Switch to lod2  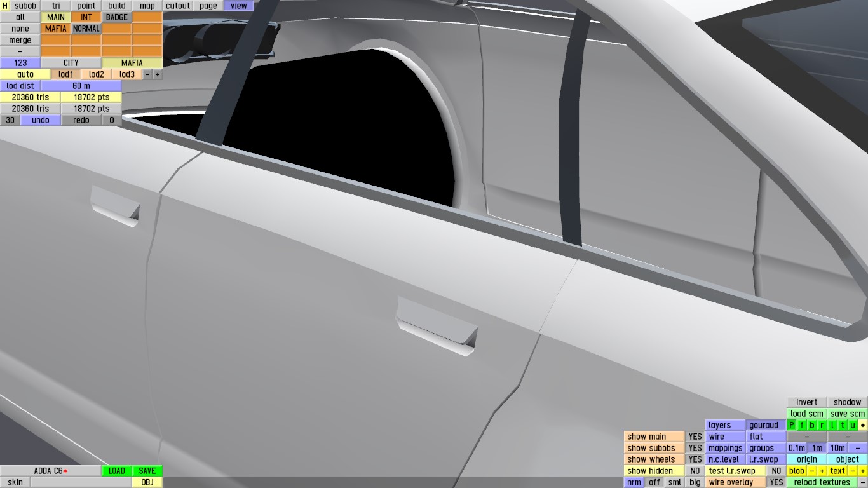pyautogui.click(x=97, y=74)
